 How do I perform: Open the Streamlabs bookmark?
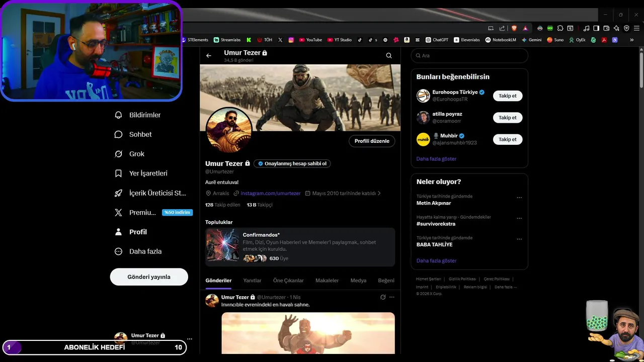[227, 40]
